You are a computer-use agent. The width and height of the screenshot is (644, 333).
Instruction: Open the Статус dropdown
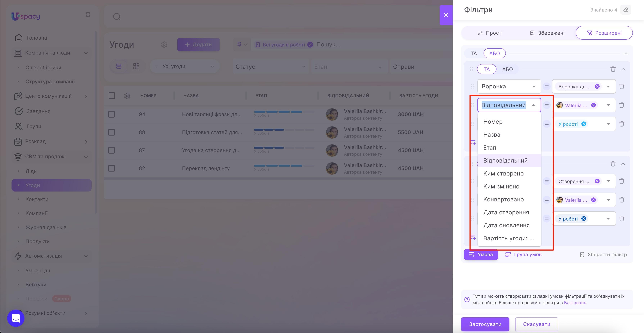[x=271, y=66]
